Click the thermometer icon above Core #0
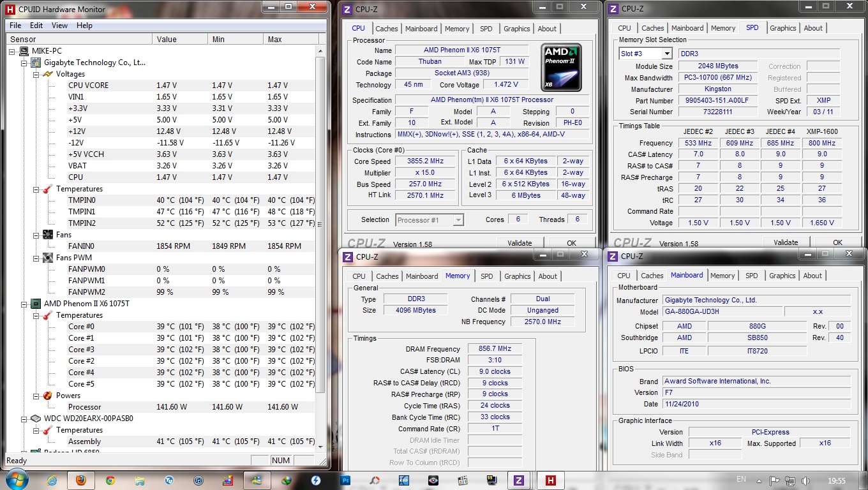868x490 pixels. coord(48,315)
